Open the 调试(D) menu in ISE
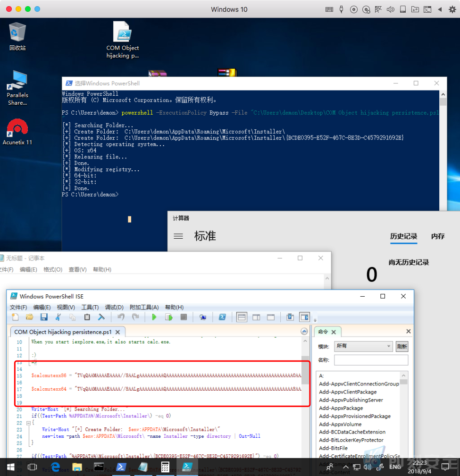Screen dimensions: 460x476 coord(114,307)
